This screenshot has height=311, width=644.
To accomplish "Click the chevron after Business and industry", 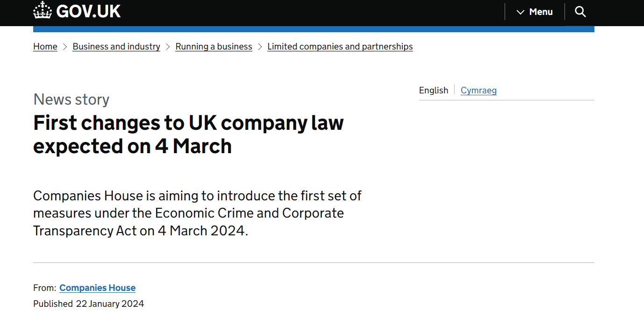I will pyautogui.click(x=168, y=47).
